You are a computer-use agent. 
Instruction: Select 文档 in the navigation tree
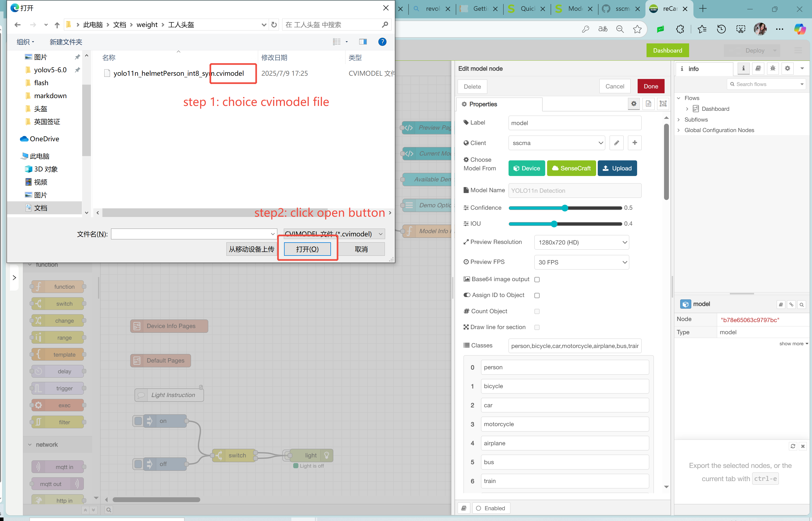pos(41,208)
